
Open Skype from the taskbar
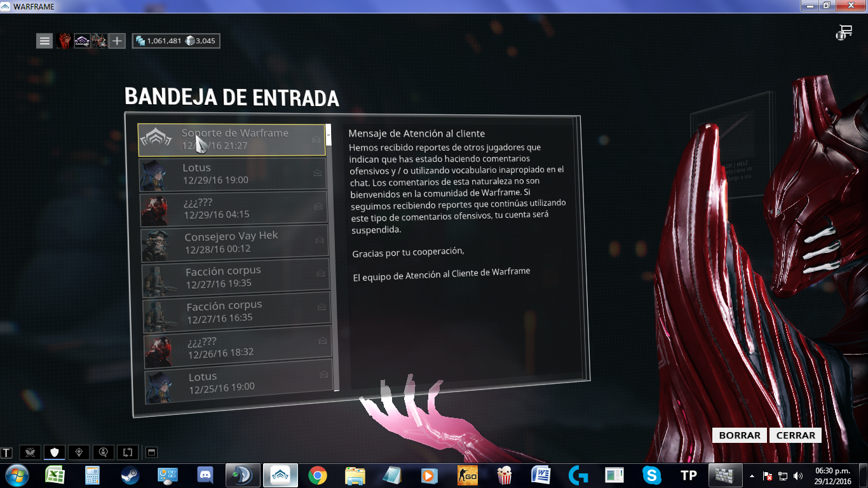[651, 475]
